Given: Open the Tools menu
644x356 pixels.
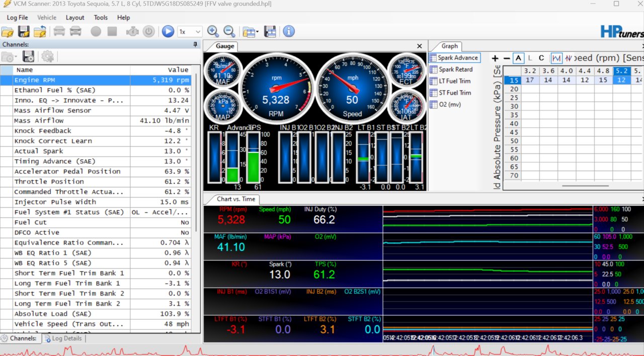Looking at the screenshot, I should (x=101, y=17).
